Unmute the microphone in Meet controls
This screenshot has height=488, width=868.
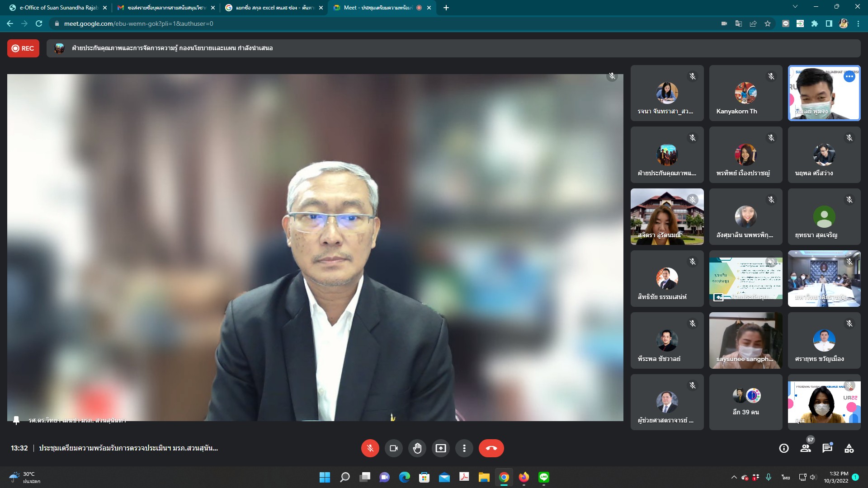[x=370, y=448]
